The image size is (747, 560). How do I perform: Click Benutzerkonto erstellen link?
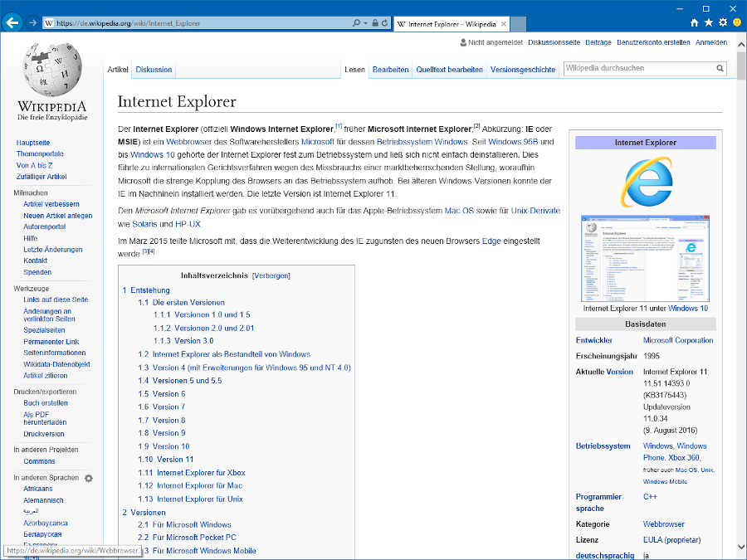tap(654, 42)
